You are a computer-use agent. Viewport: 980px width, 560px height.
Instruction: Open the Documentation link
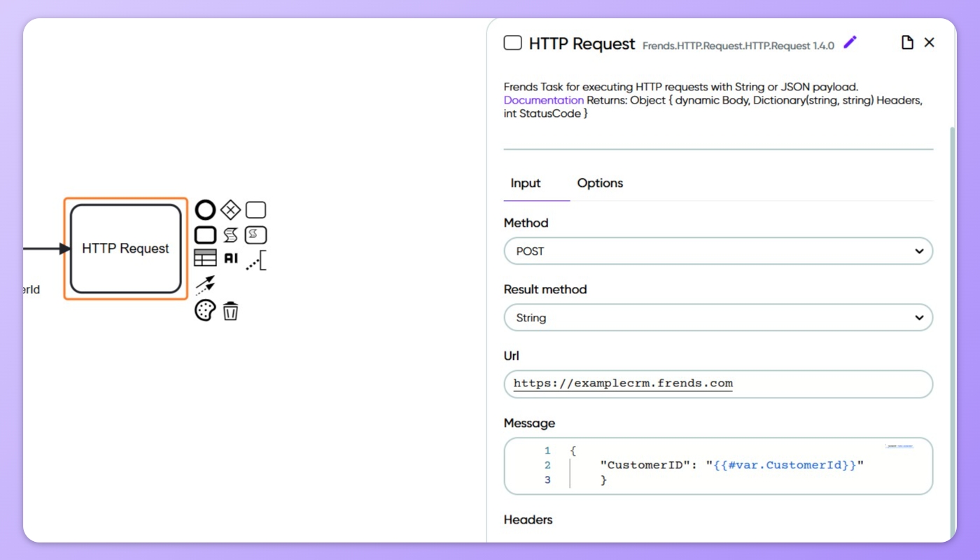(x=543, y=100)
